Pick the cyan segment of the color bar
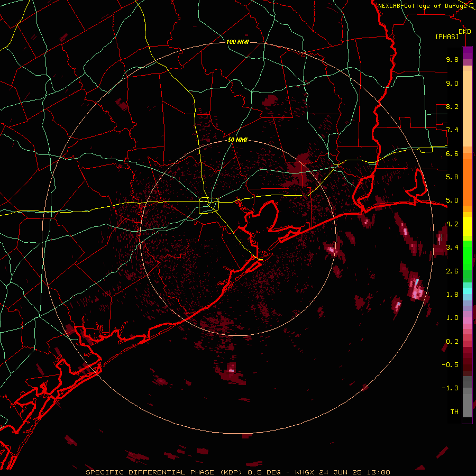This screenshot has width=476, height=476. tap(467, 290)
